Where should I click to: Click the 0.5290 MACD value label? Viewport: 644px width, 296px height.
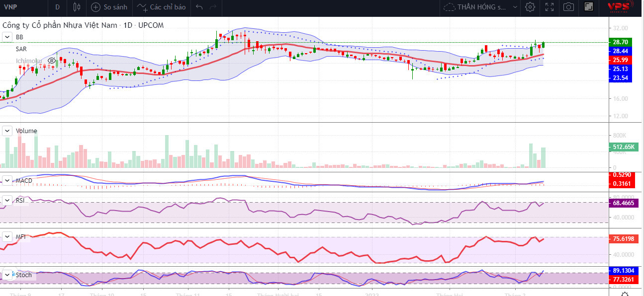622,175
